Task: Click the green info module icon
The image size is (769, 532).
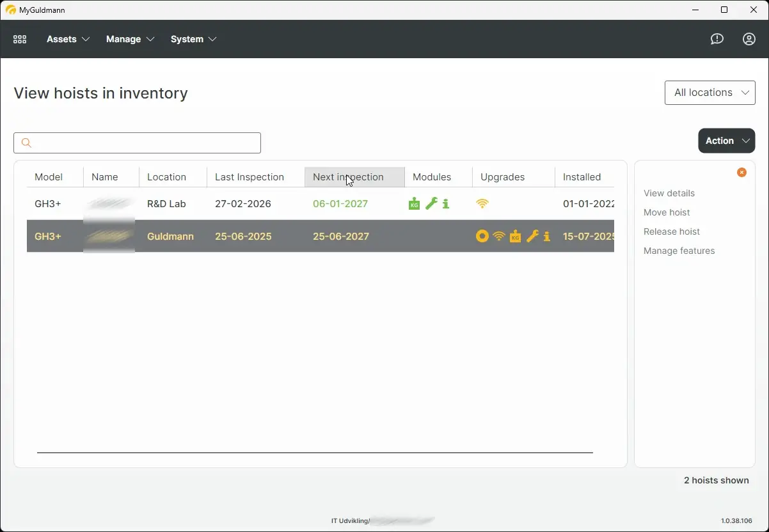Action: 446,204
